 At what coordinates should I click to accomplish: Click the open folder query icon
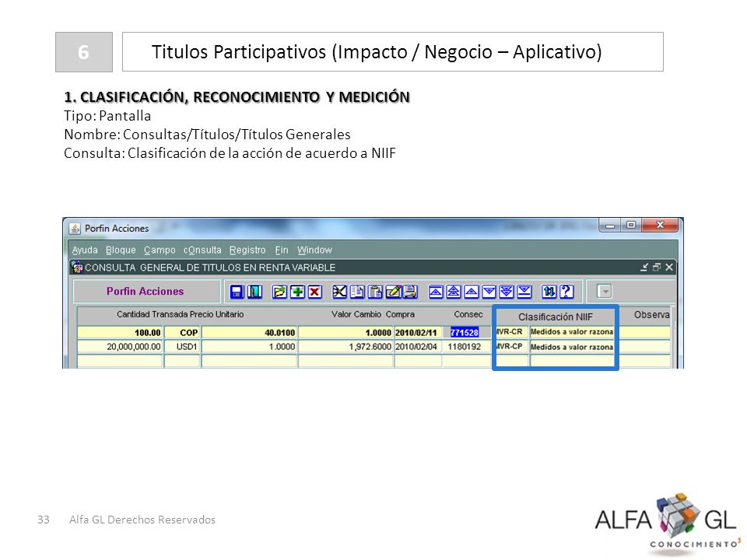(279, 292)
